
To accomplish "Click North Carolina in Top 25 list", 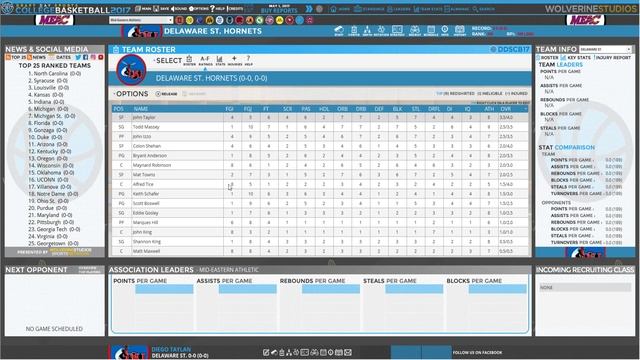I will click(54, 73).
